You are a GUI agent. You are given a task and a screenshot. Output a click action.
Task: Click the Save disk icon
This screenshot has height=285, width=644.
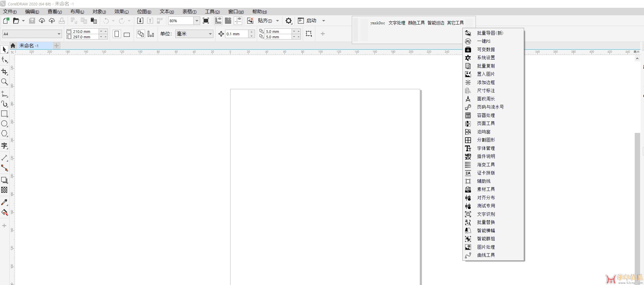(32, 21)
